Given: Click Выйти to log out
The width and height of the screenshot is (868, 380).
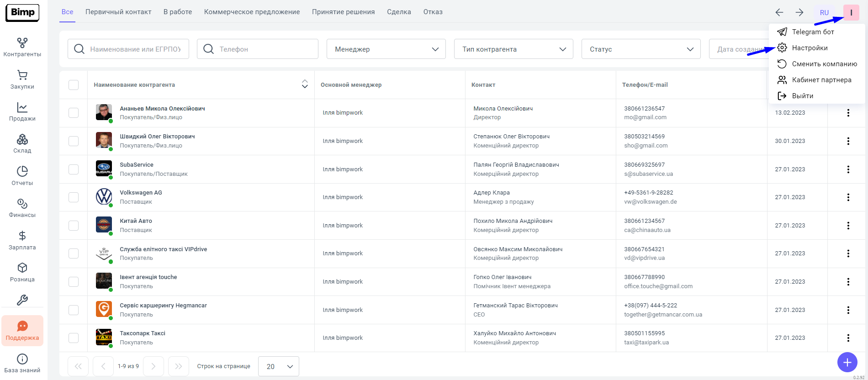Looking at the screenshot, I should (802, 96).
